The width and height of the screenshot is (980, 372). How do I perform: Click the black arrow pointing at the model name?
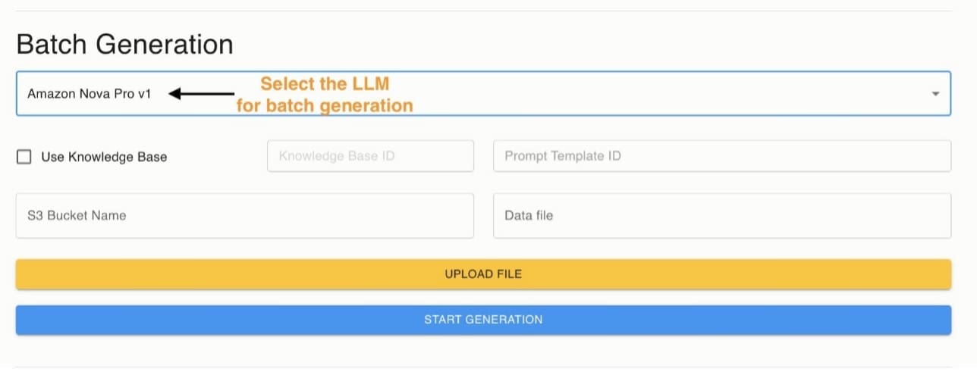(x=202, y=94)
